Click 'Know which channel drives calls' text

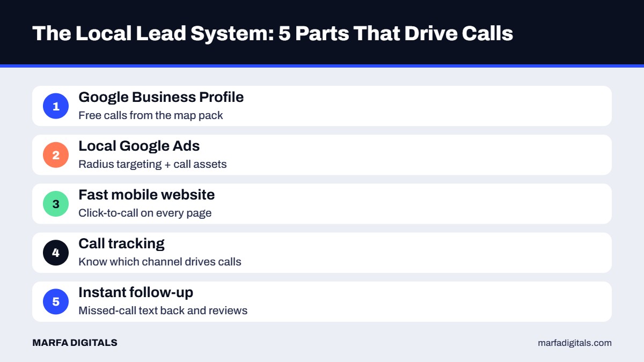(x=160, y=262)
